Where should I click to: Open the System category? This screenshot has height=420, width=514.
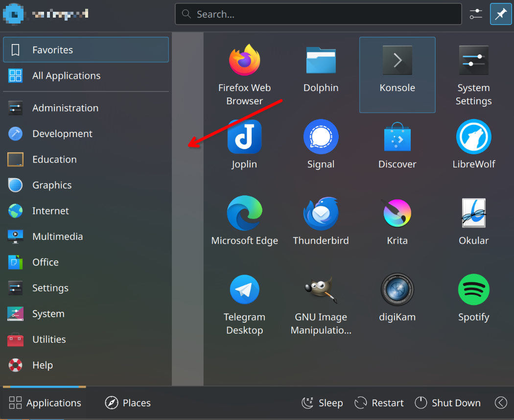[86, 314]
